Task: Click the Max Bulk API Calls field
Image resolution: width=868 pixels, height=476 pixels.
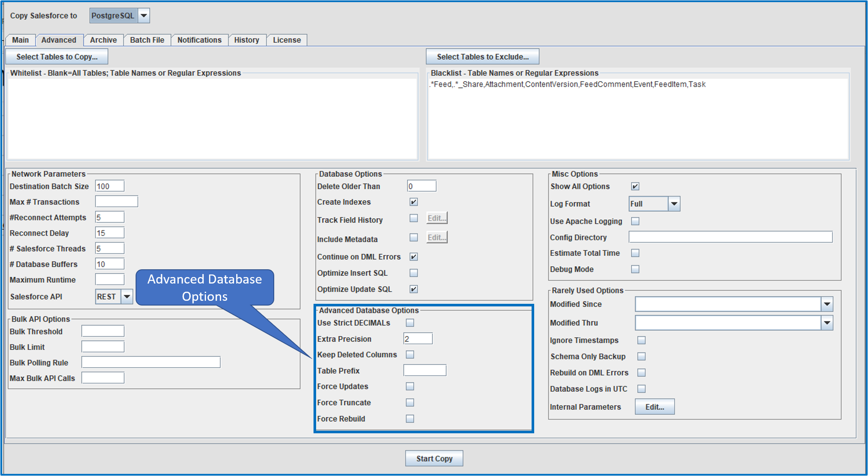Action: click(103, 378)
